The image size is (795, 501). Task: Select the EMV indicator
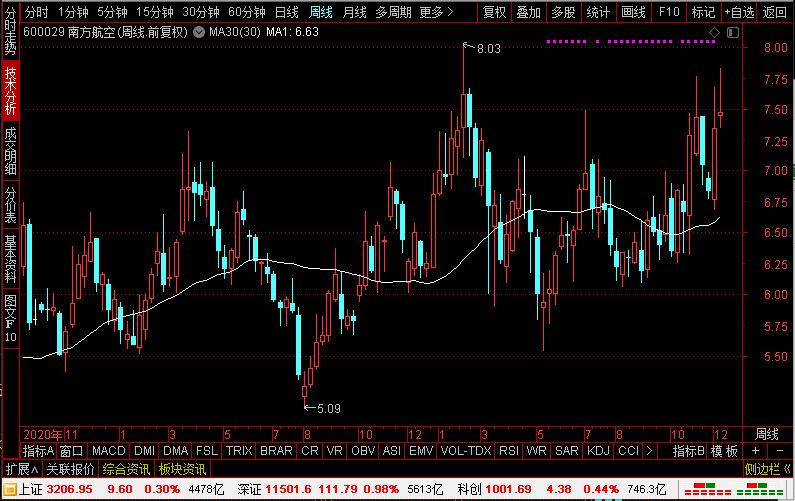421,451
